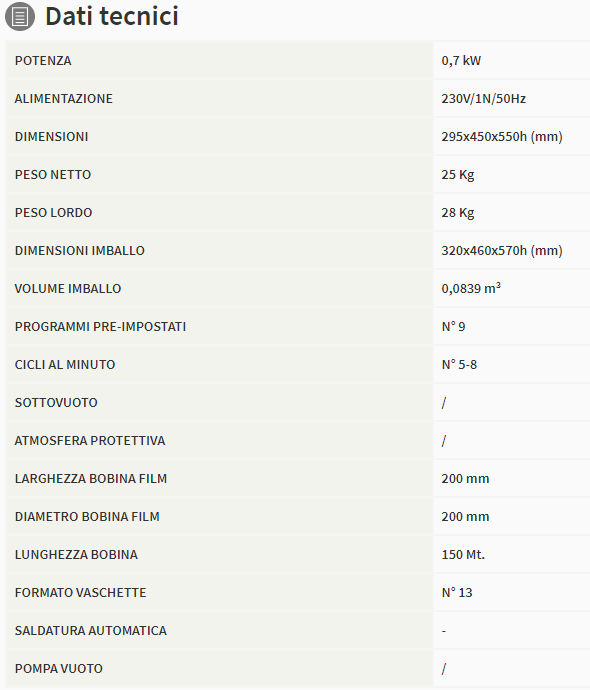The image size is (590, 690).
Task: Click the 230V/1N/50Hz value
Action: click(484, 99)
